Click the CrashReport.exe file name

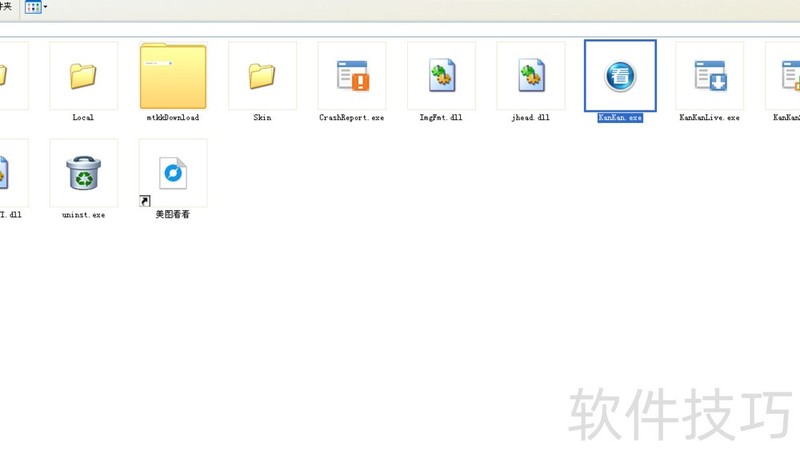(x=352, y=117)
